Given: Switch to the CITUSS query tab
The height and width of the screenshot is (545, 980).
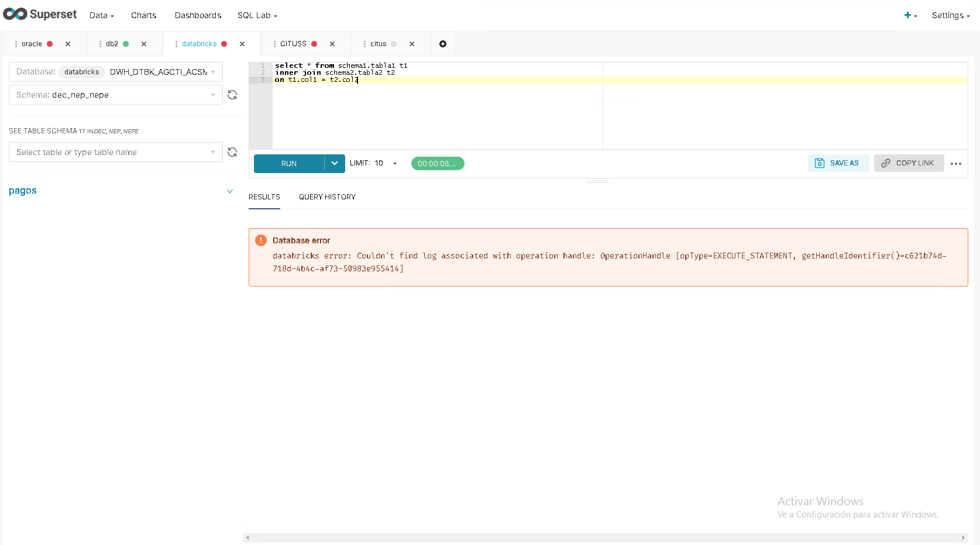Looking at the screenshot, I should (293, 44).
